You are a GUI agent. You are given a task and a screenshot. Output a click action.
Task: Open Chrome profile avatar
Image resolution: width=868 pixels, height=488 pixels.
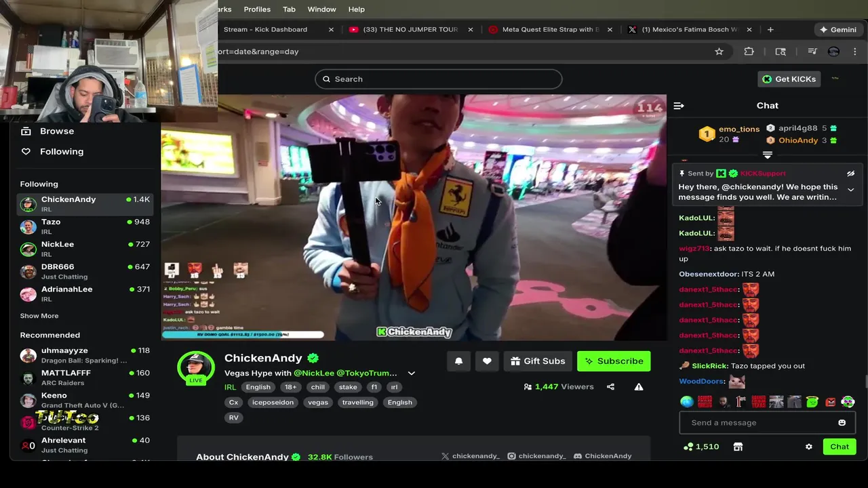click(x=833, y=52)
